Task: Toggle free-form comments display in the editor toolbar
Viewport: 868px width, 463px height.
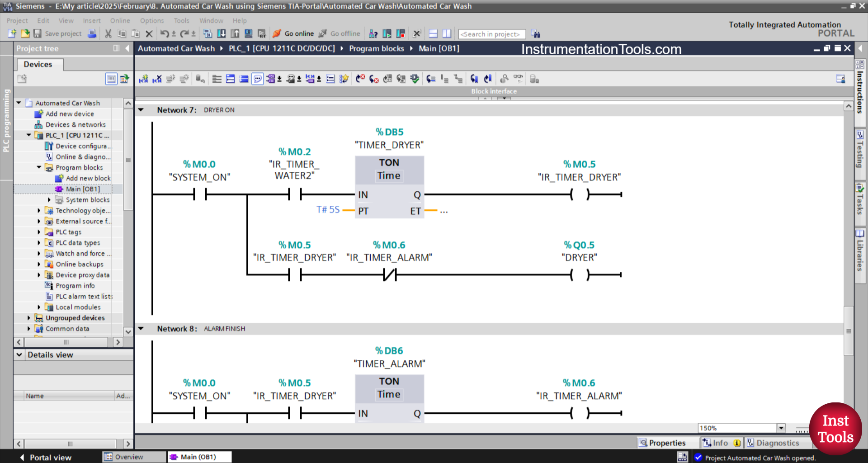Action: click(258, 79)
